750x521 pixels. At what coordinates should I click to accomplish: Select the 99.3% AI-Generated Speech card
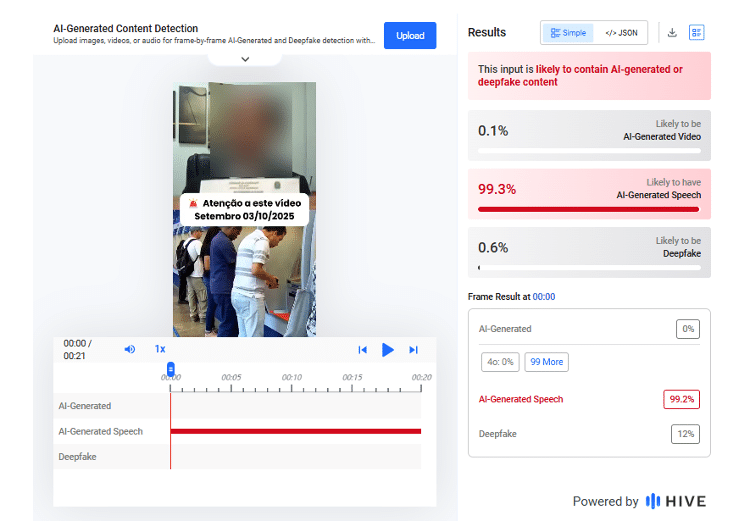[589, 194]
